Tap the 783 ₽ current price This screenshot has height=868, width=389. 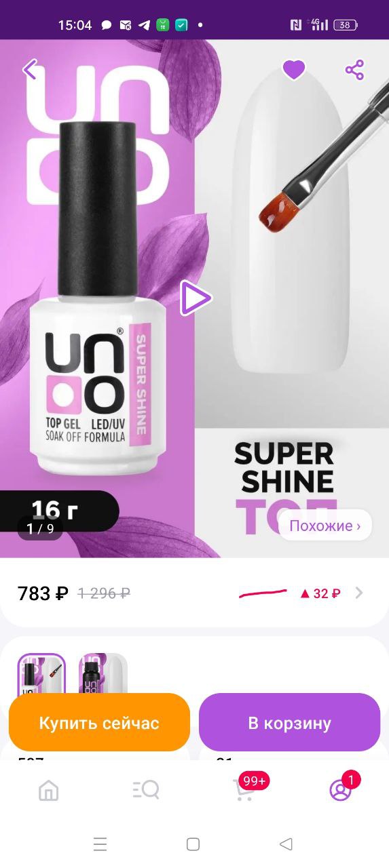(43, 593)
